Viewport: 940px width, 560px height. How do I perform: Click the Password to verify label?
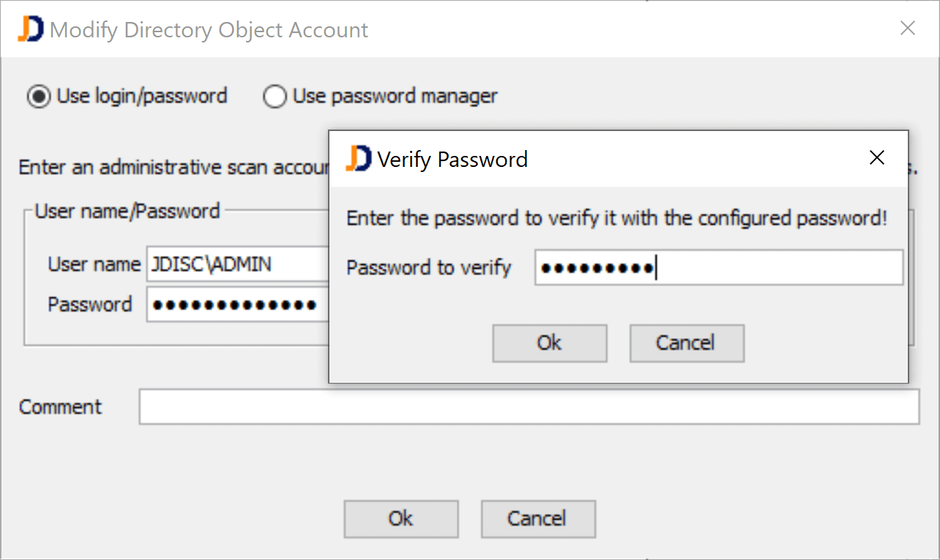tap(428, 268)
